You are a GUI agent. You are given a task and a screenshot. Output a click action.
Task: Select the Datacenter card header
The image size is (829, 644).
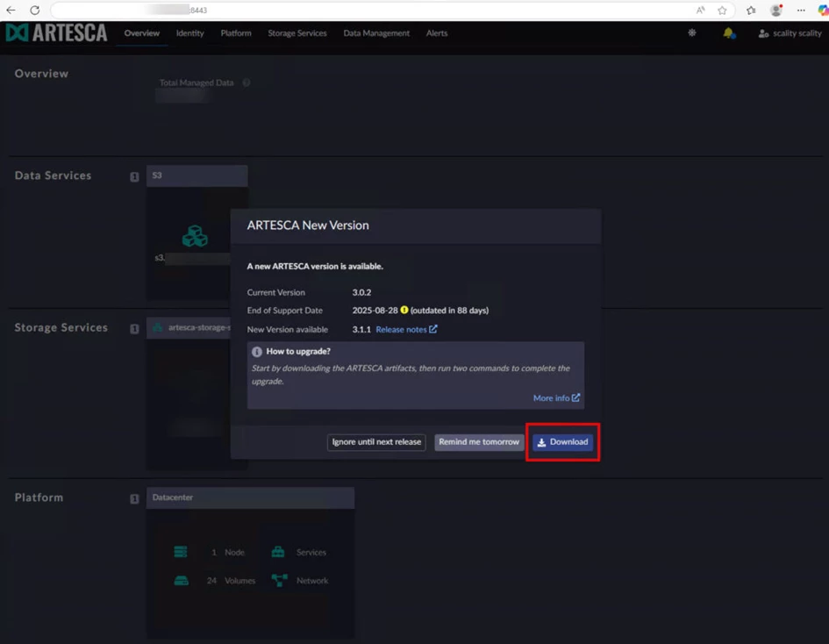(x=250, y=497)
